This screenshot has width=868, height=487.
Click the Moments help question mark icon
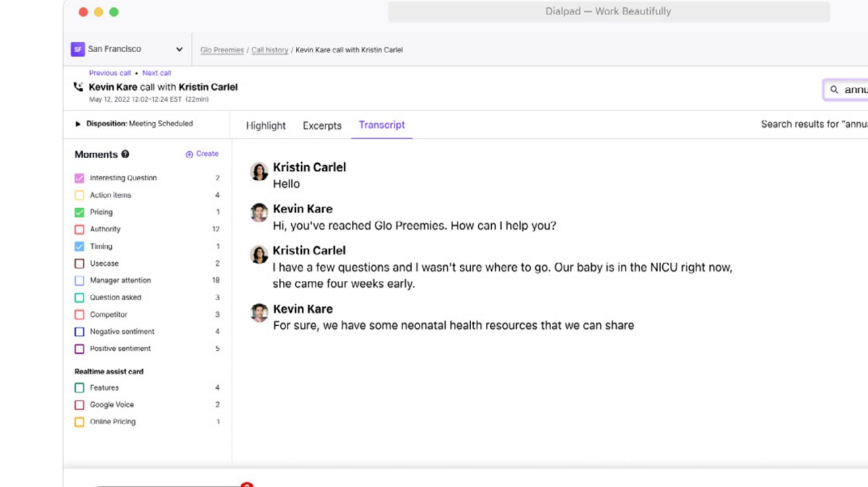coord(125,155)
